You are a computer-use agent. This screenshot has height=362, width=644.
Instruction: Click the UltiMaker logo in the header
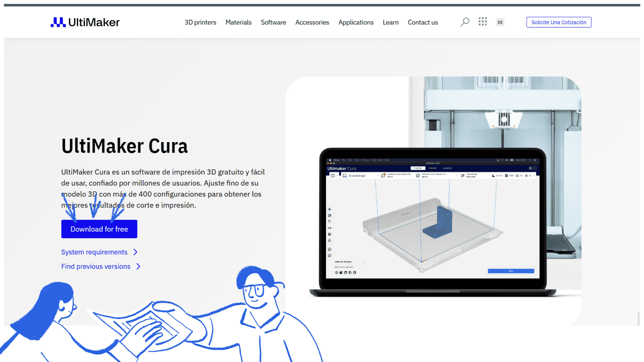(x=85, y=22)
